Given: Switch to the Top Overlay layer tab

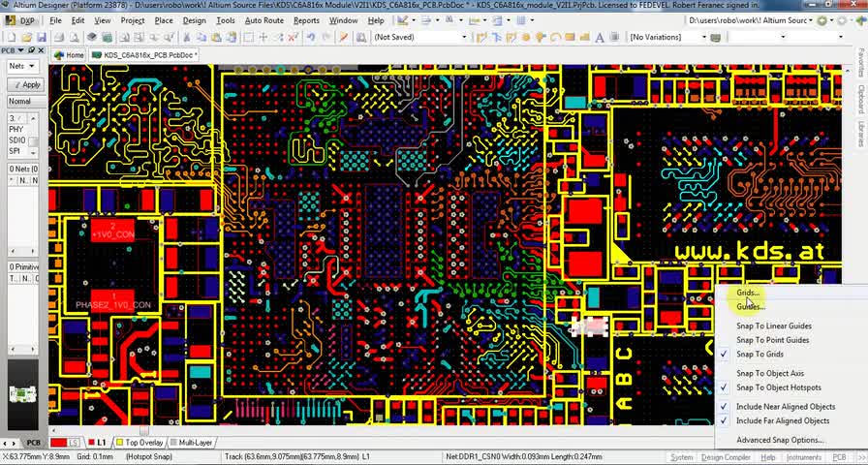Looking at the screenshot, I should (144, 443).
